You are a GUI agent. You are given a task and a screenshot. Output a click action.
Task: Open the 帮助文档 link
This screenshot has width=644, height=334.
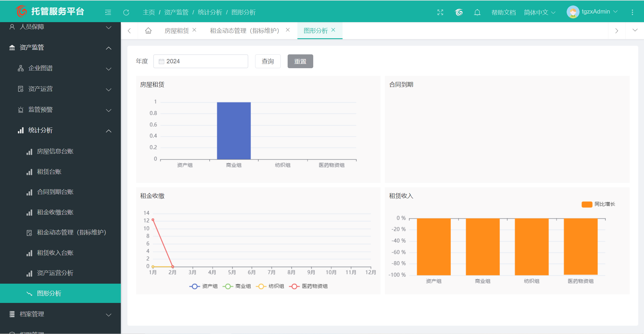click(x=503, y=12)
